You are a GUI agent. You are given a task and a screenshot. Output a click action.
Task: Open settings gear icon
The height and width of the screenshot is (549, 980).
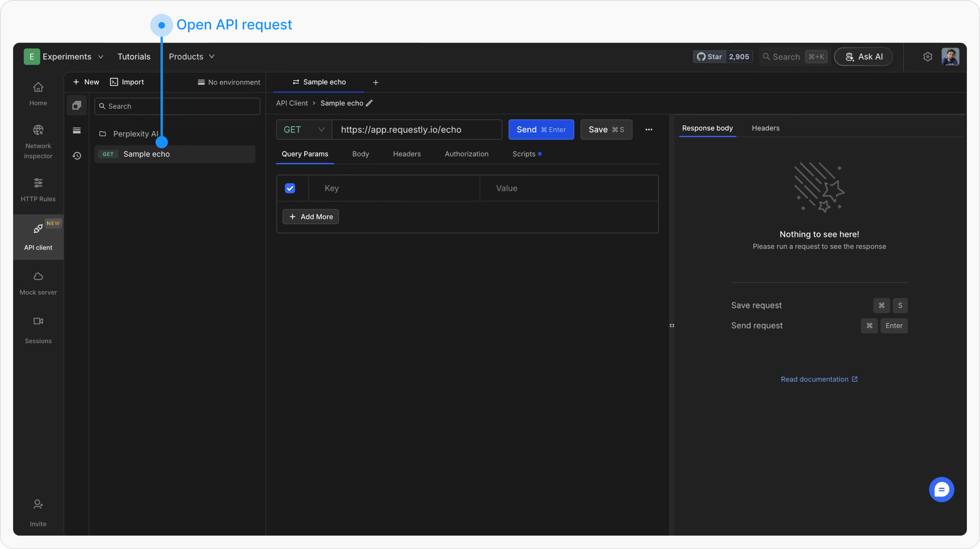(928, 57)
